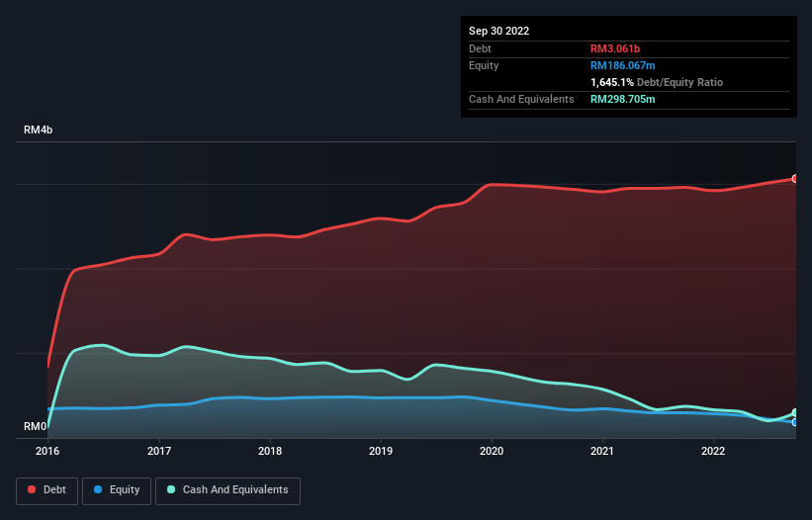Toggle the Debt series in the legend
The height and width of the screenshot is (520, 812).
46,490
